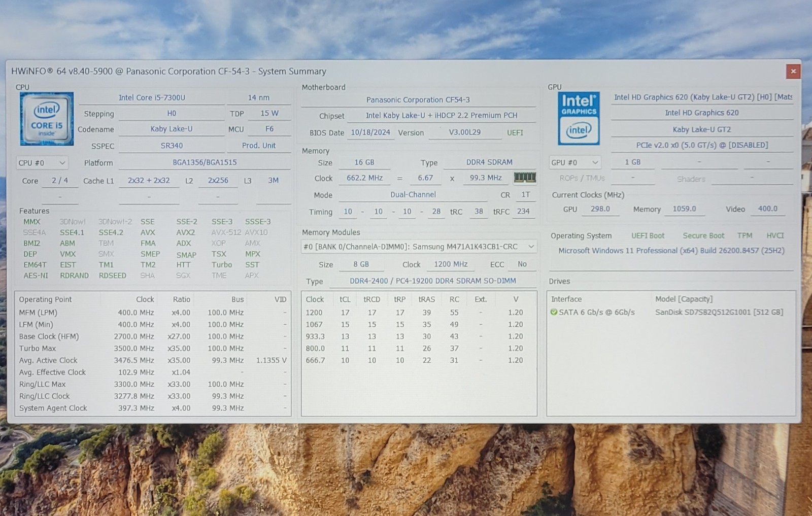Select the Microsoft Windows 11 Professional build text
The image size is (812, 516).
click(x=671, y=251)
